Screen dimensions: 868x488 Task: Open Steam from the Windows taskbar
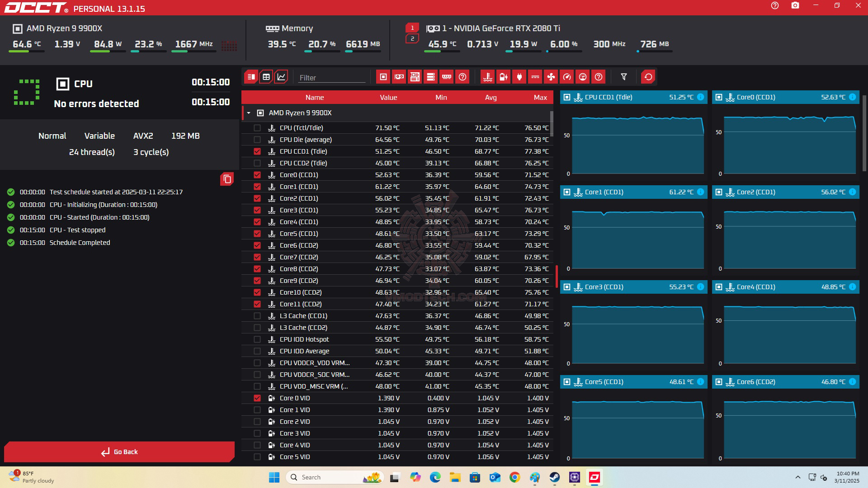554,477
